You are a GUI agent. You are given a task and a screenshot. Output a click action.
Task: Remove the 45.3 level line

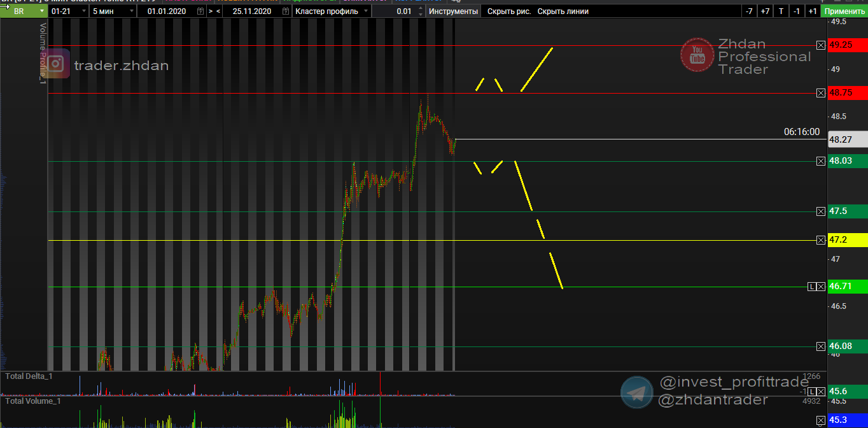[x=821, y=420]
